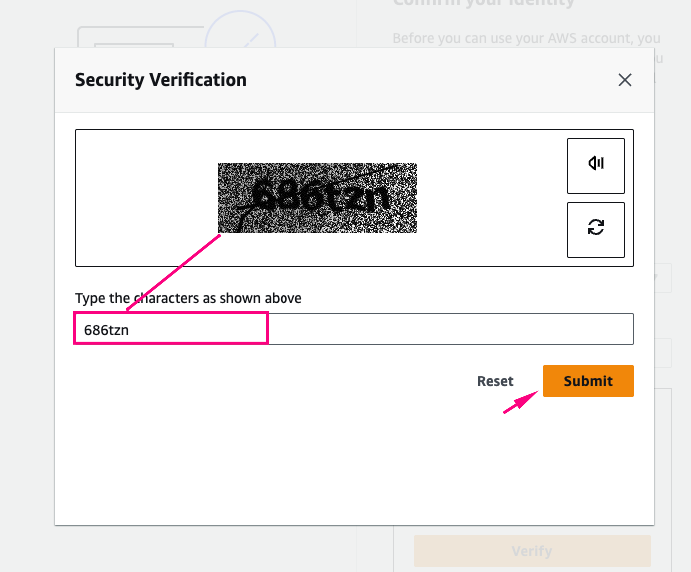This screenshot has width=691, height=572.
Task: Click the Reset link
Action: click(x=495, y=381)
